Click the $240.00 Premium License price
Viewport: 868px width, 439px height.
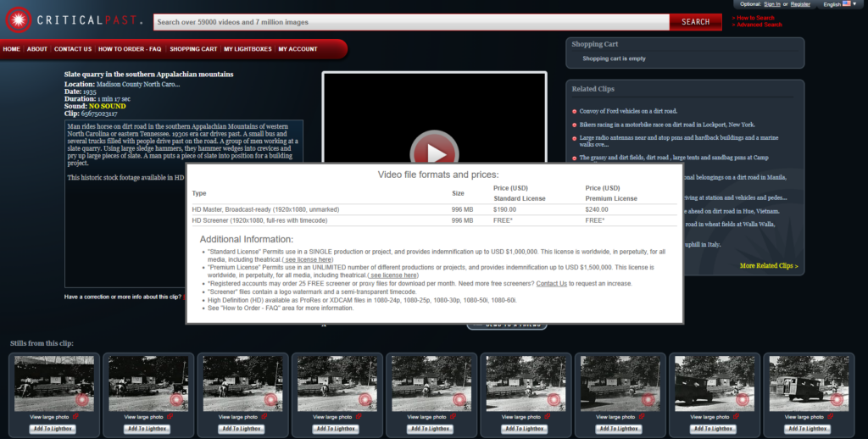click(596, 210)
